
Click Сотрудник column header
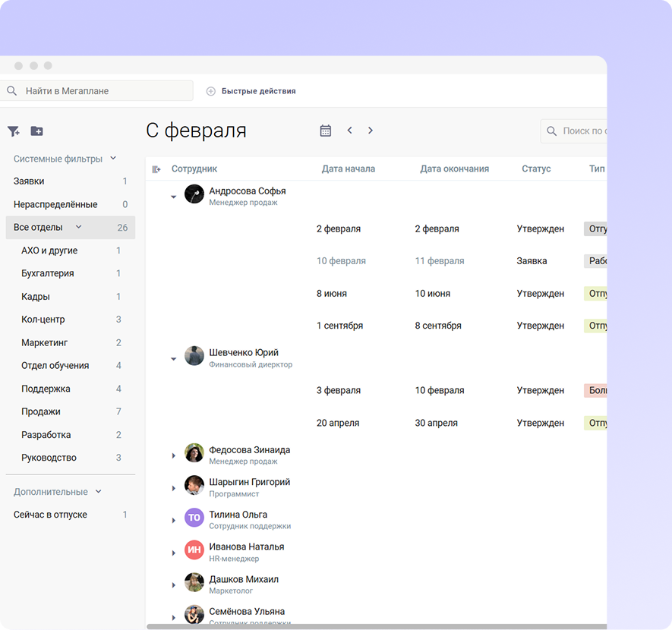pyautogui.click(x=194, y=169)
